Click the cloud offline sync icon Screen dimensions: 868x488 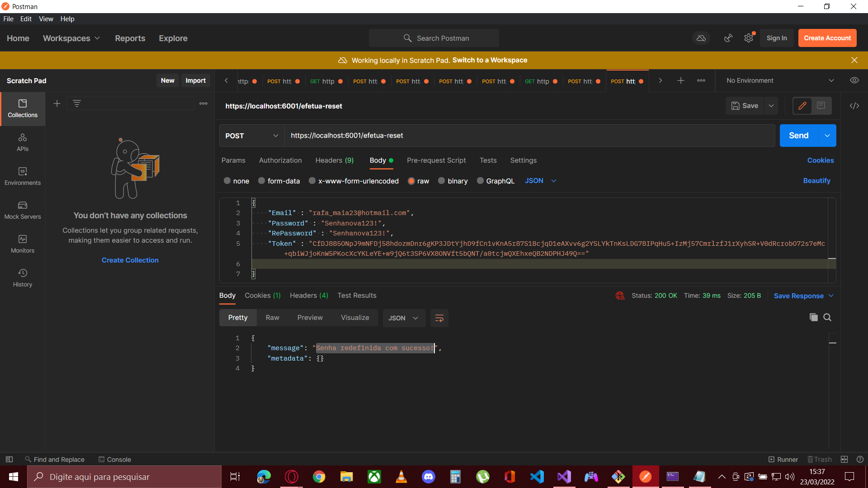tap(701, 38)
